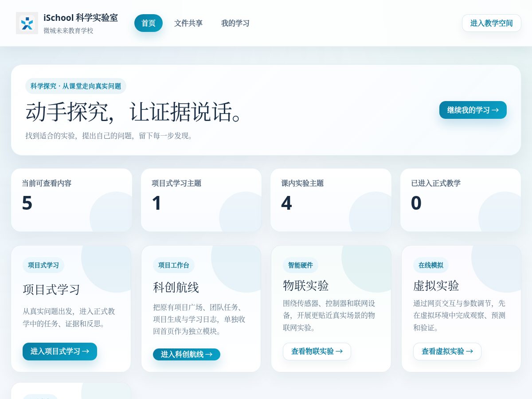Image resolution: width=532 pixels, height=399 pixels.
Task: Click 查看虚拟实验 button
Action: click(x=447, y=352)
